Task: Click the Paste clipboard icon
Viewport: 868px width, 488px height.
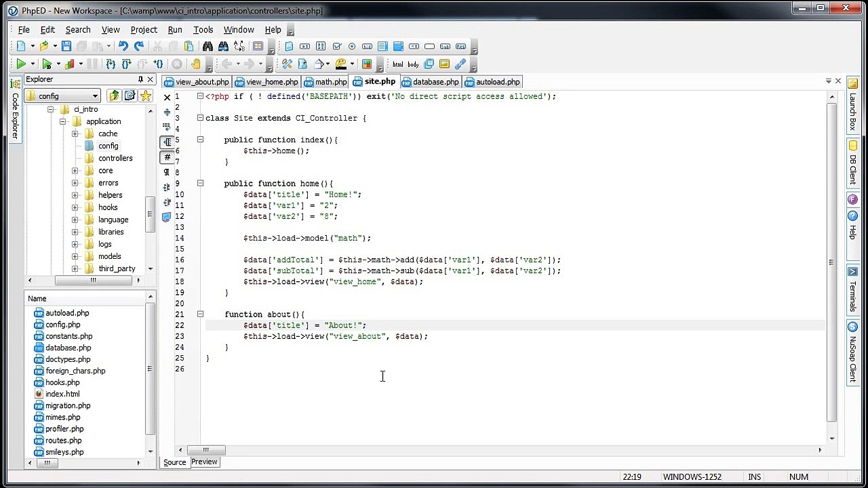Action: pos(189,46)
